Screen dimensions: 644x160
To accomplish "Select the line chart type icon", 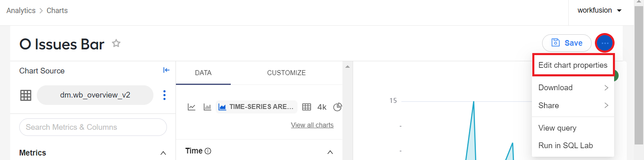I will [191, 107].
